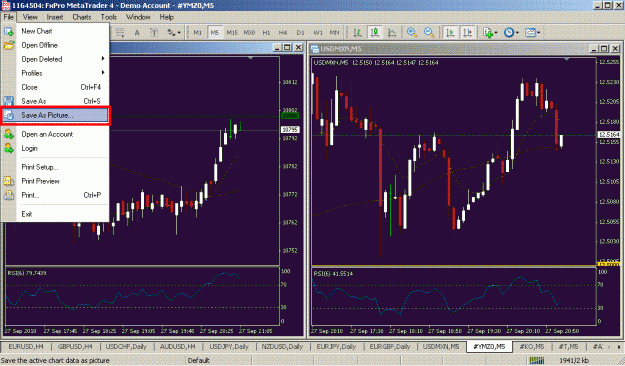Select the Text tool marked A
Image resolution: width=625 pixels, height=366 pixels.
[x=137, y=33]
